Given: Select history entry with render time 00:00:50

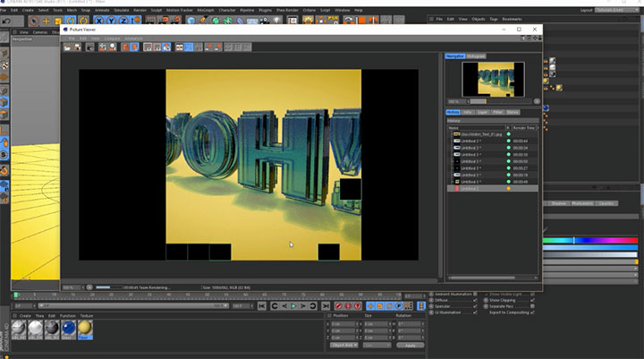Looking at the screenshot, I should pyautogui.click(x=493, y=162).
